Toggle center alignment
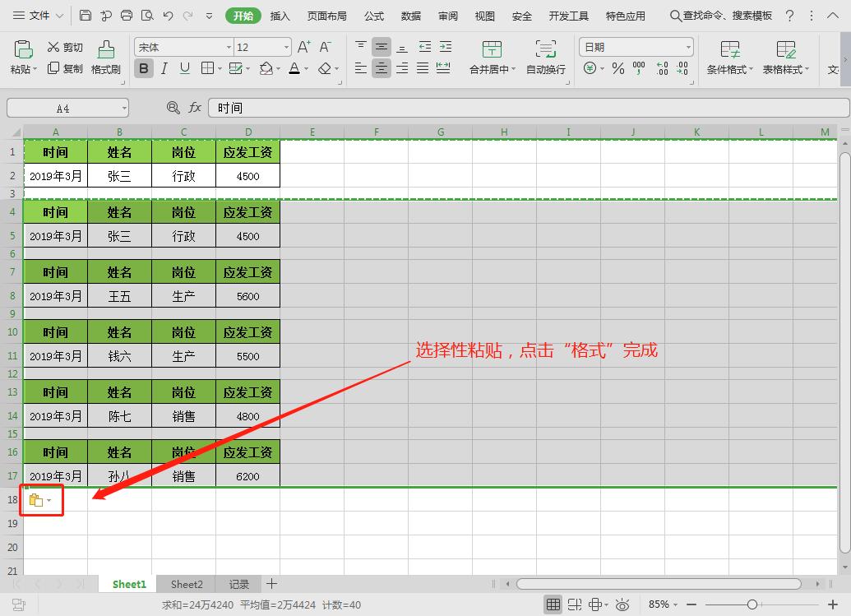This screenshot has width=851, height=616. coord(381,68)
